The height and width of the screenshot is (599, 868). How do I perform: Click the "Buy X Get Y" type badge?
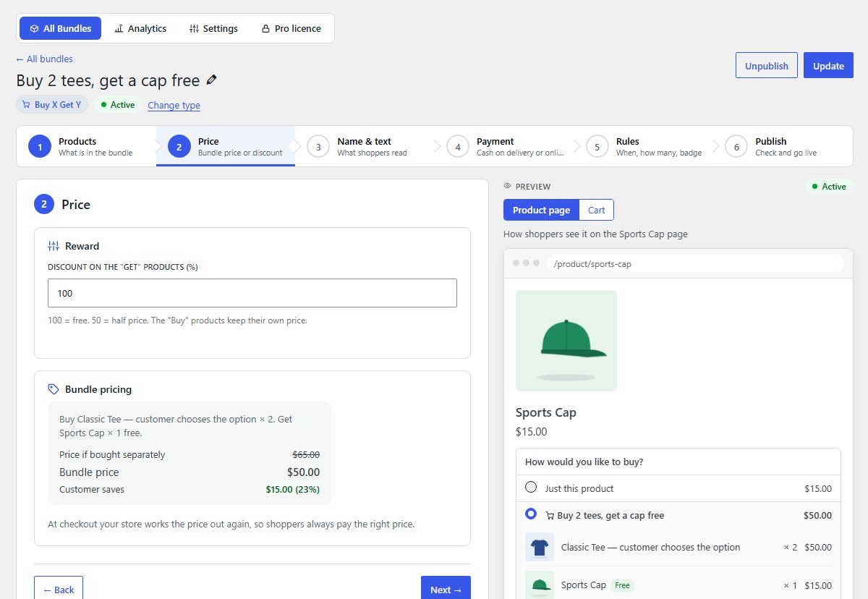pyautogui.click(x=52, y=105)
